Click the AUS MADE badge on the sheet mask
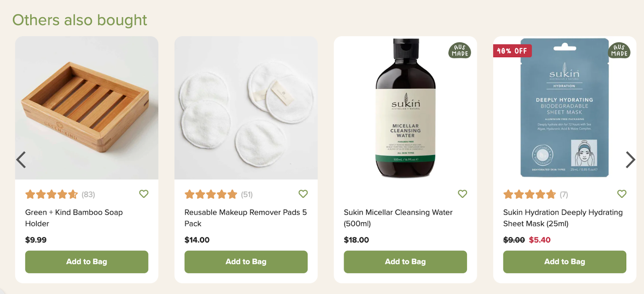This screenshot has width=644, height=294. (619, 51)
